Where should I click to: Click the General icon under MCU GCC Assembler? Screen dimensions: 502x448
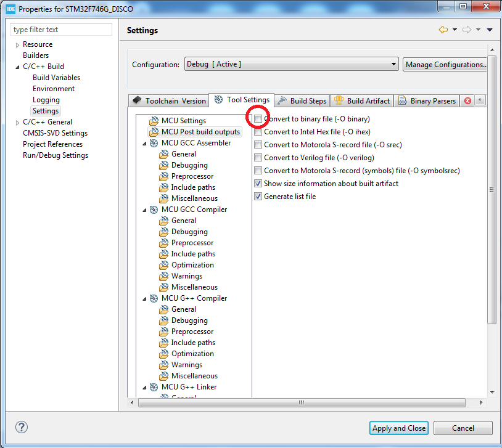pos(164,154)
